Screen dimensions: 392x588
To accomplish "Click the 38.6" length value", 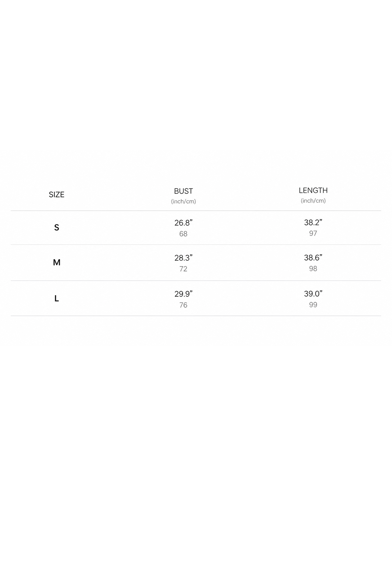I will [313, 258].
